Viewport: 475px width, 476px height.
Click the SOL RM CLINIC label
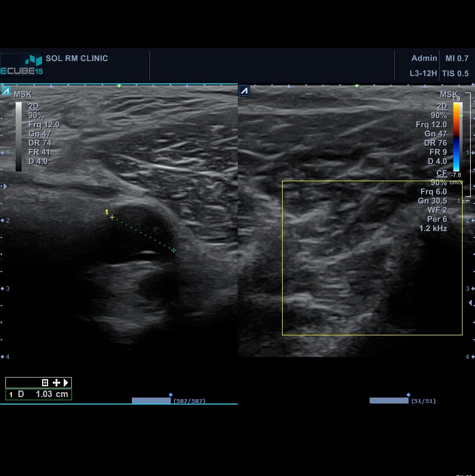[x=77, y=58]
